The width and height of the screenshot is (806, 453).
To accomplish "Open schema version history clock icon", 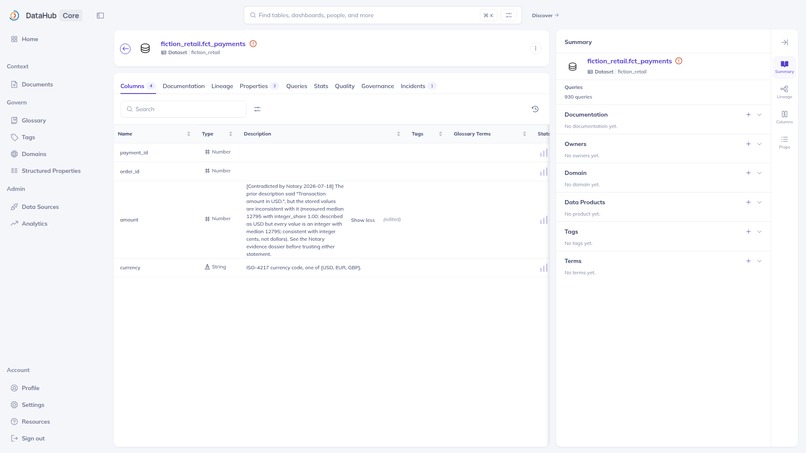I will click(535, 109).
